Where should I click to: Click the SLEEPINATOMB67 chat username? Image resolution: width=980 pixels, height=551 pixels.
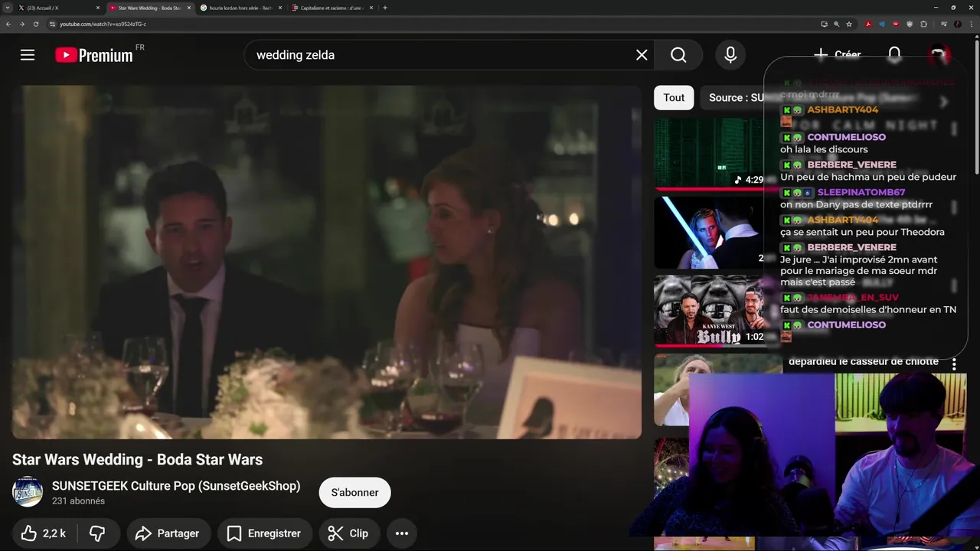[x=861, y=192]
